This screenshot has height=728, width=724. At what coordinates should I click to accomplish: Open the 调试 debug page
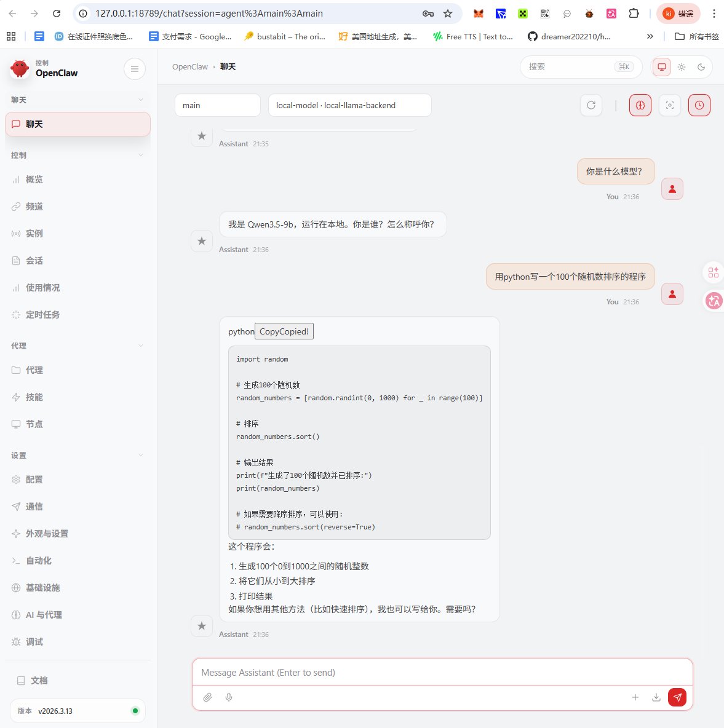coord(78,642)
